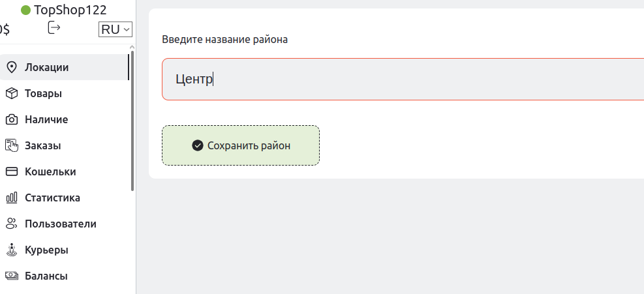Screen dimensions: 644x294
Task: Click the card icon beside Кошельки
Action: tap(11, 171)
